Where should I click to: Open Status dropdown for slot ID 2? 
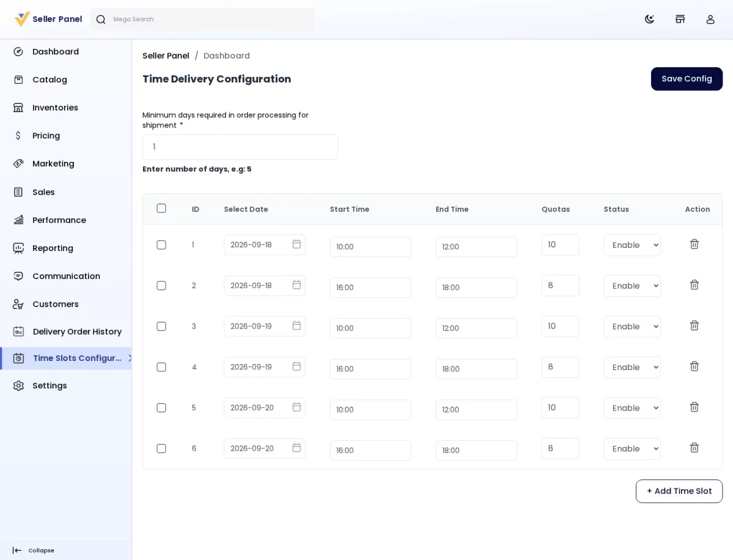click(x=632, y=286)
